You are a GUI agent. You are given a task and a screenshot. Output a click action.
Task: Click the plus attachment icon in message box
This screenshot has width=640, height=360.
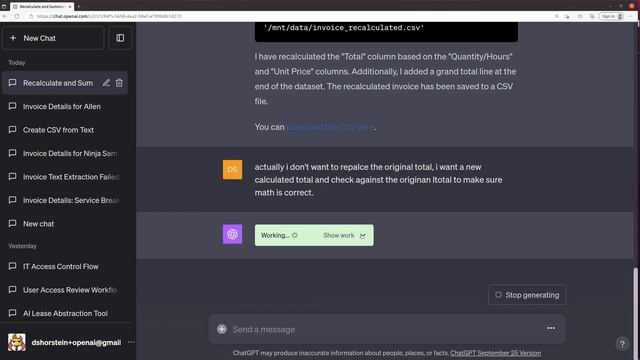point(222,329)
